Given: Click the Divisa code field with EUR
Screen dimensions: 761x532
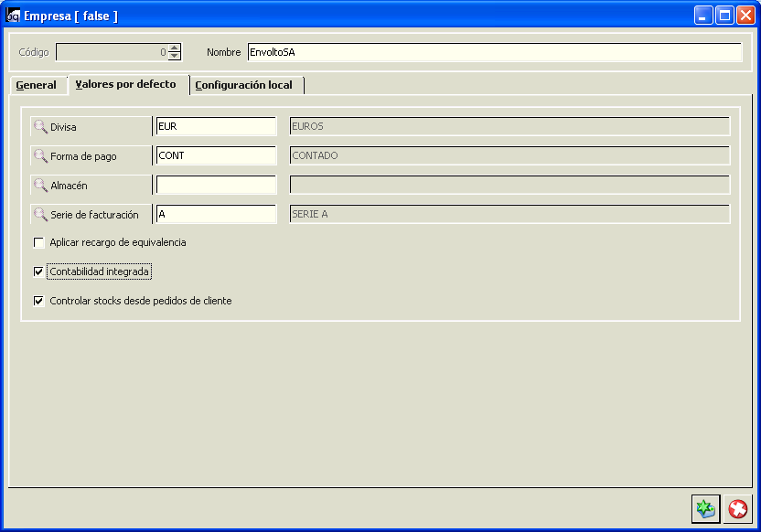Looking at the screenshot, I should (217, 126).
